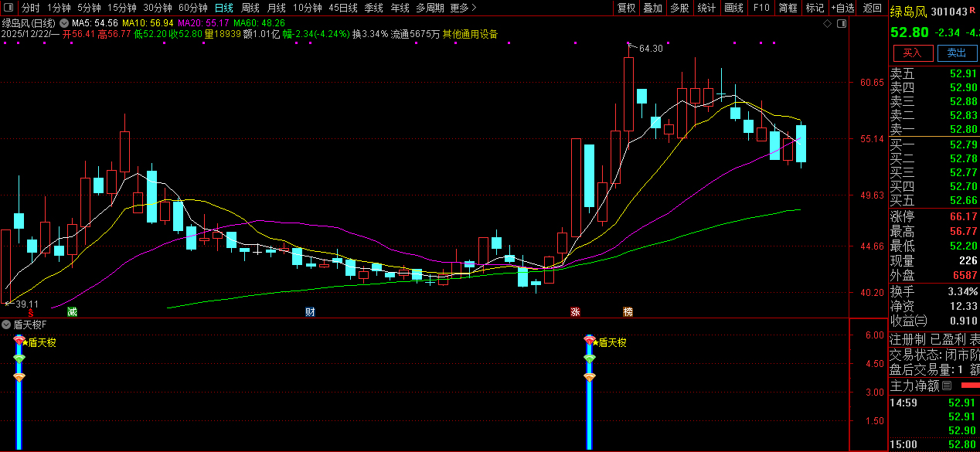Screen dimensions: 980x452
Task: Click the 减 event marker
Action: 72,312
